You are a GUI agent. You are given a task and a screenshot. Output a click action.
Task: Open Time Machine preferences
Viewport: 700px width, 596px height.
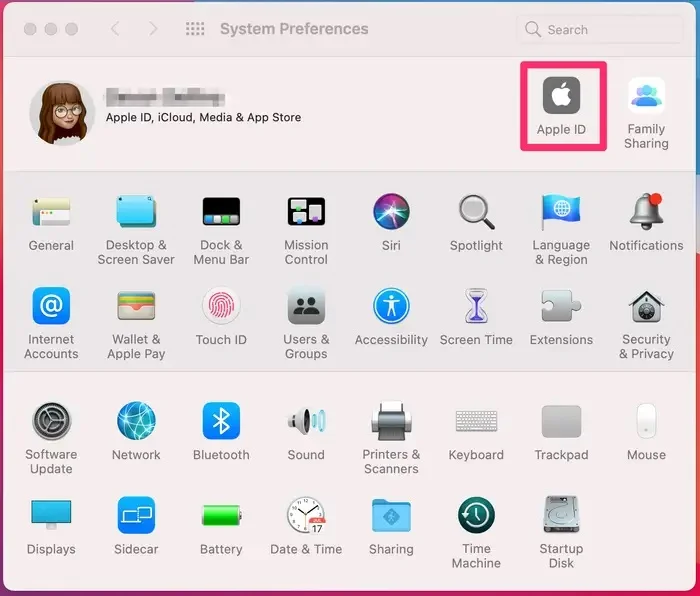tap(476, 516)
